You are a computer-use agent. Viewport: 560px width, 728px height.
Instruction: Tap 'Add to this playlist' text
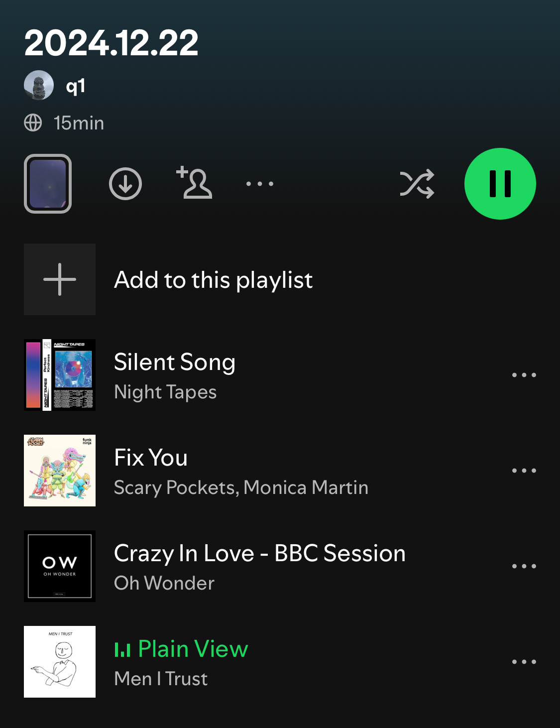pyautogui.click(x=214, y=280)
